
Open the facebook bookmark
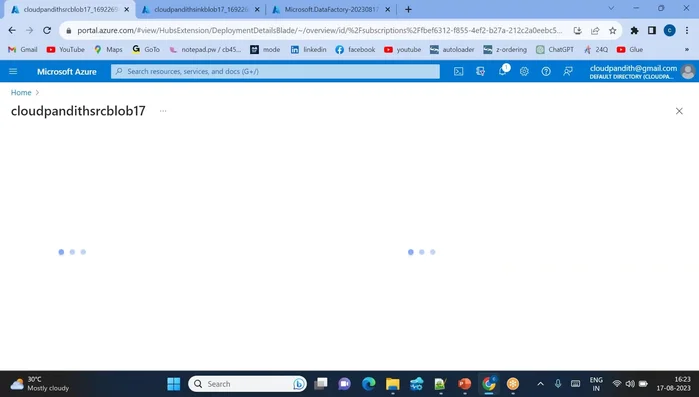pyautogui.click(x=355, y=49)
